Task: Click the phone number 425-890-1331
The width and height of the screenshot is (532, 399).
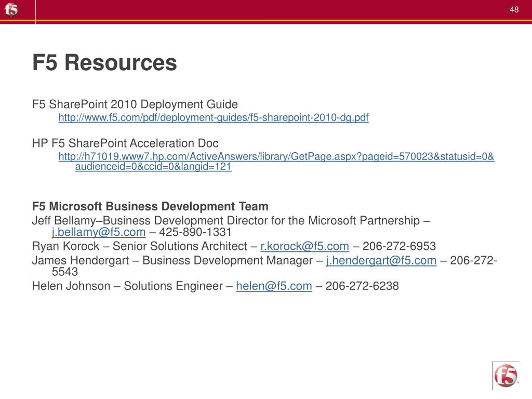Action: tap(195, 232)
